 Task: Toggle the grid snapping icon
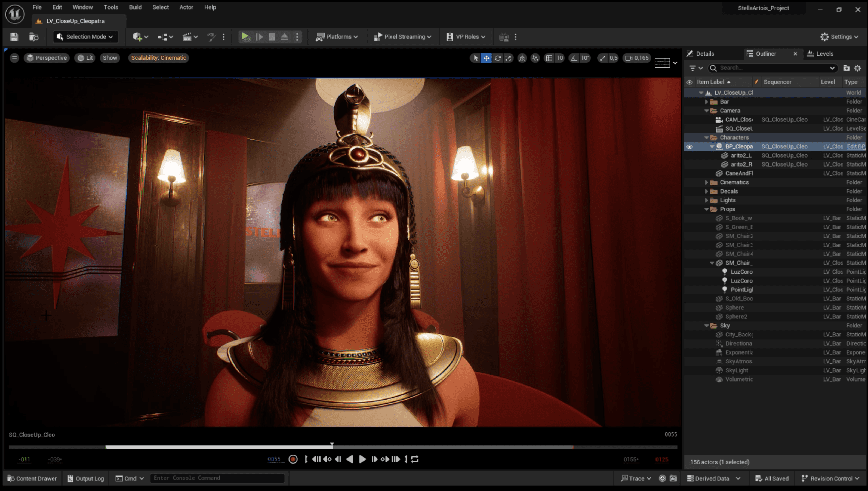pos(549,58)
